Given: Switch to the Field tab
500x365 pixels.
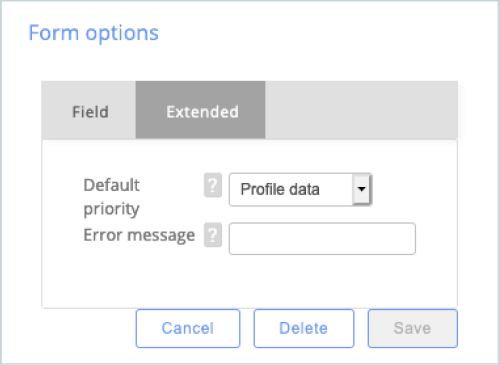Looking at the screenshot, I should (90, 111).
